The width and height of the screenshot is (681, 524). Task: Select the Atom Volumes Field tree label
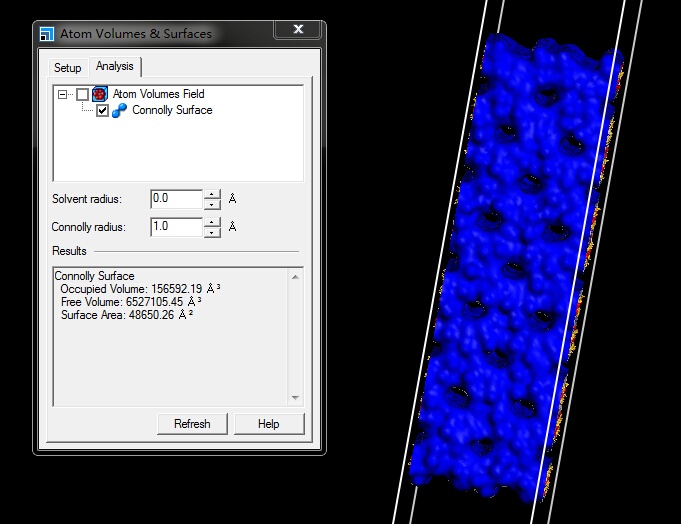coord(159,94)
